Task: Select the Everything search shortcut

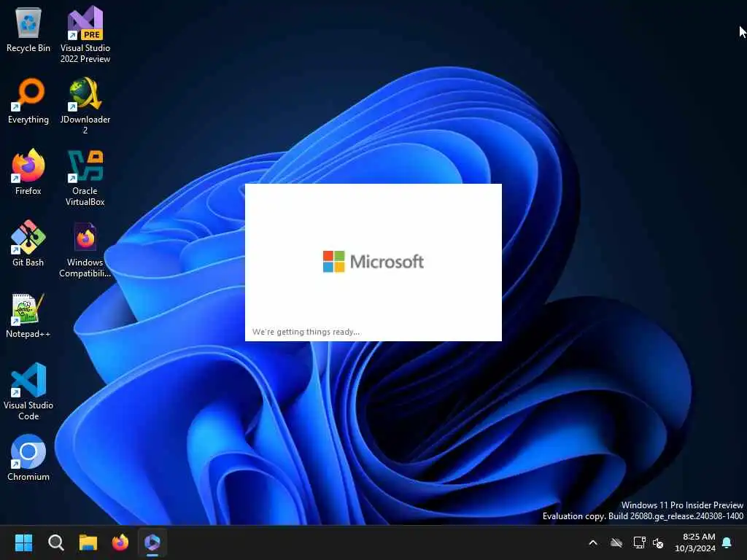Action: tap(28, 101)
